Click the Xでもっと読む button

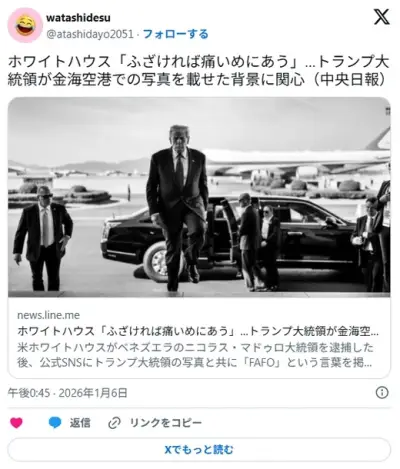point(199,450)
